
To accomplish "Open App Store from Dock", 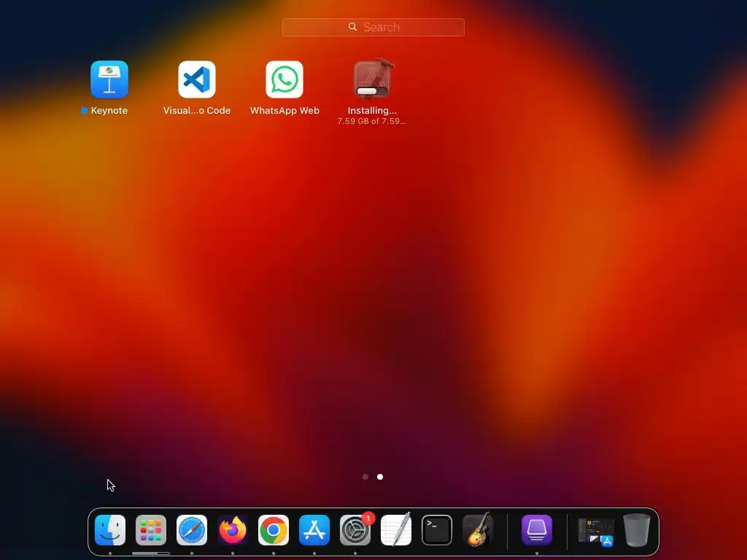I will (x=314, y=530).
